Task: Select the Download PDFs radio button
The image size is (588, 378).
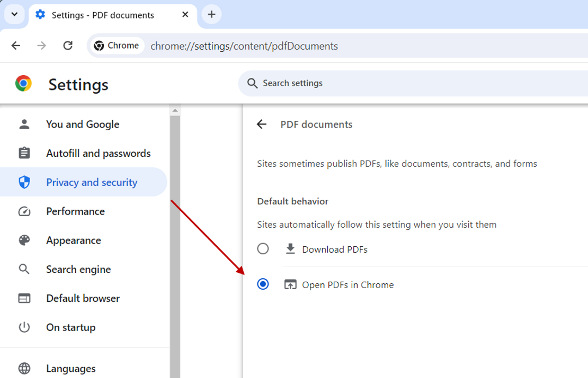Action: pyautogui.click(x=263, y=248)
